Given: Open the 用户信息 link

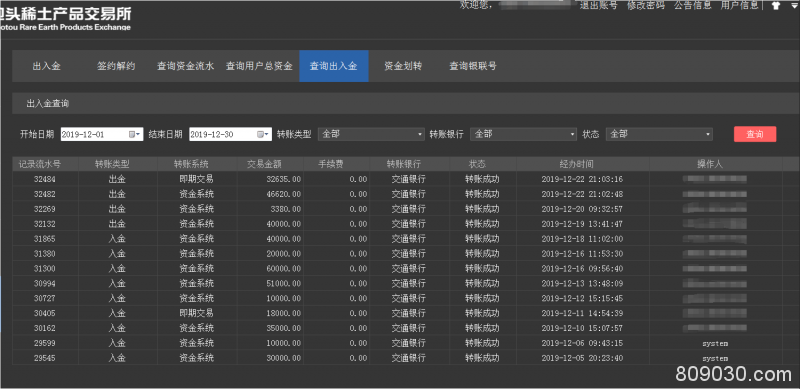Looking at the screenshot, I should (739, 6).
